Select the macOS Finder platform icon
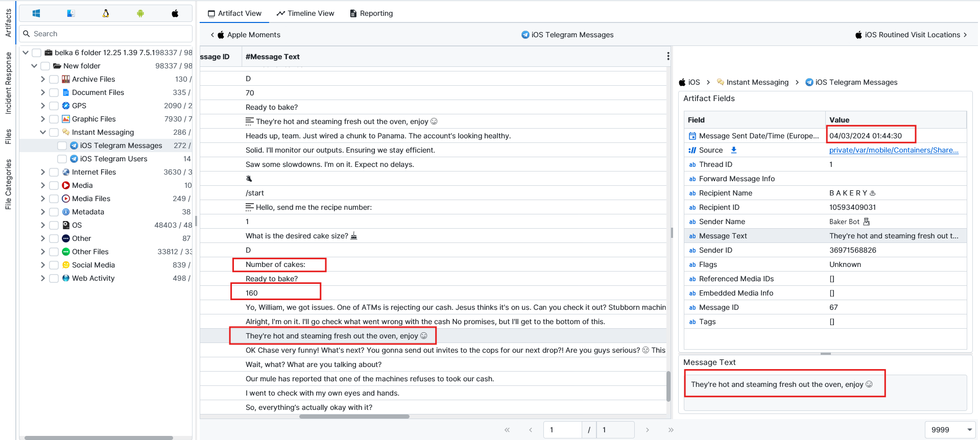 pos(71,13)
